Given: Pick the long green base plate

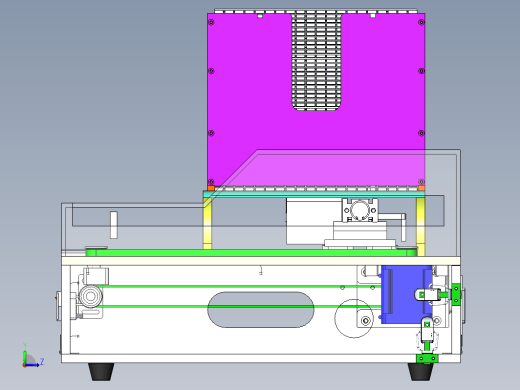Looking at the screenshot, I should pyautogui.click(x=251, y=253).
